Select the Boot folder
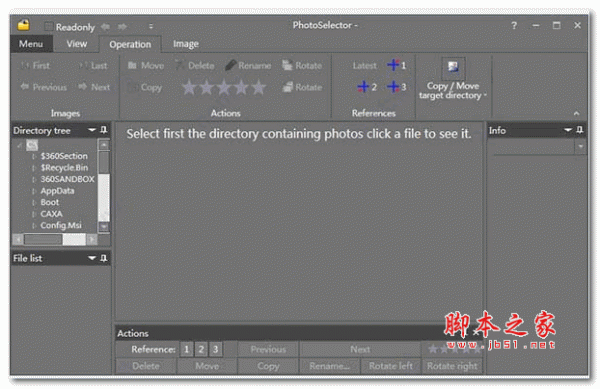The height and width of the screenshot is (389, 600). (50, 202)
